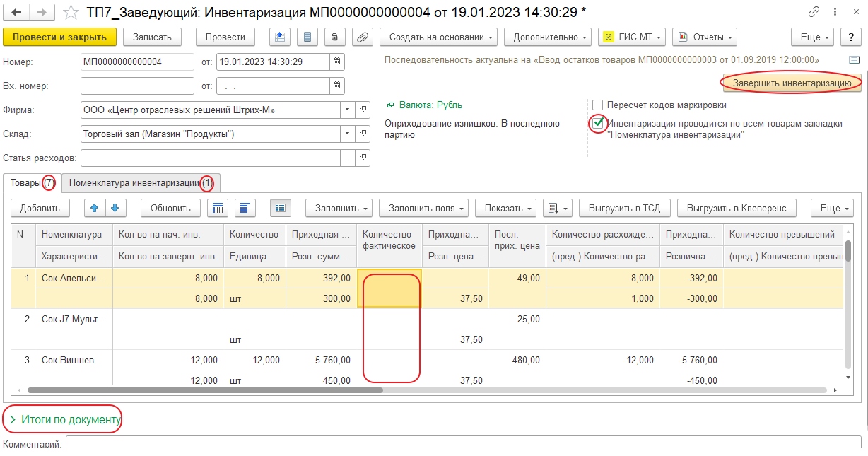868x456 pixels.
Task: Select the Сок Апельси… row name cell
Action: 74,279
